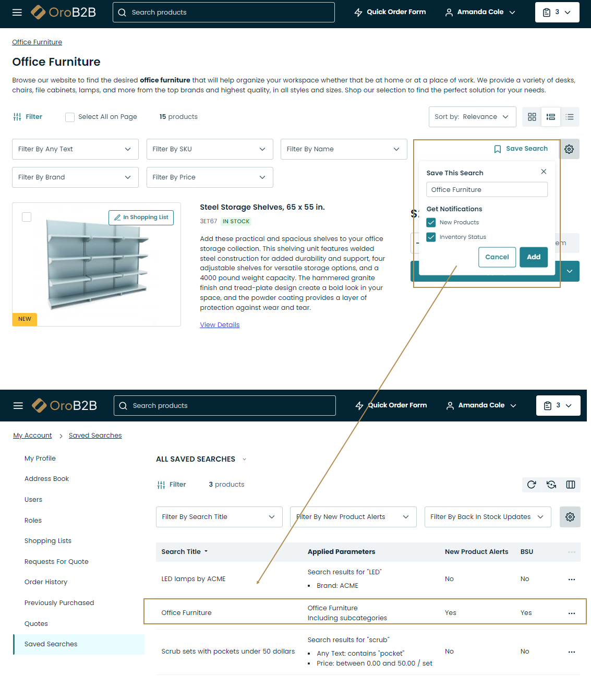This screenshot has height=700, width=591.
Task: Open View Details link for steel shelves
Action: (x=220, y=325)
